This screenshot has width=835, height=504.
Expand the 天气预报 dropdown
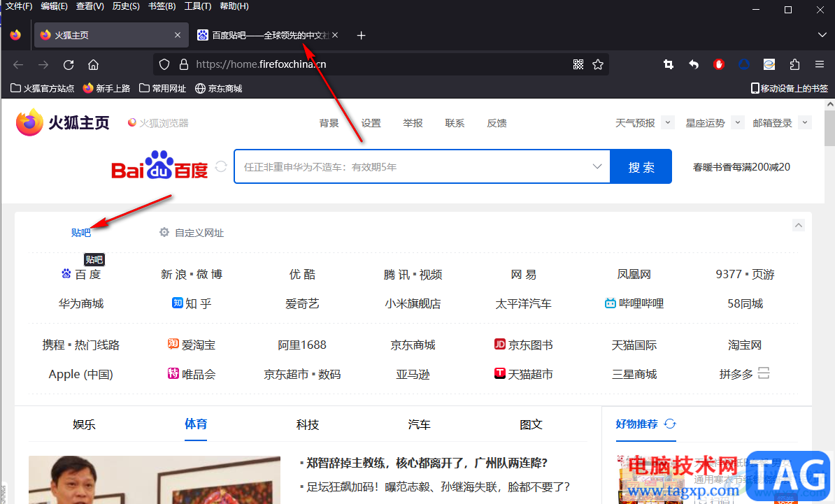pyautogui.click(x=668, y=122)
